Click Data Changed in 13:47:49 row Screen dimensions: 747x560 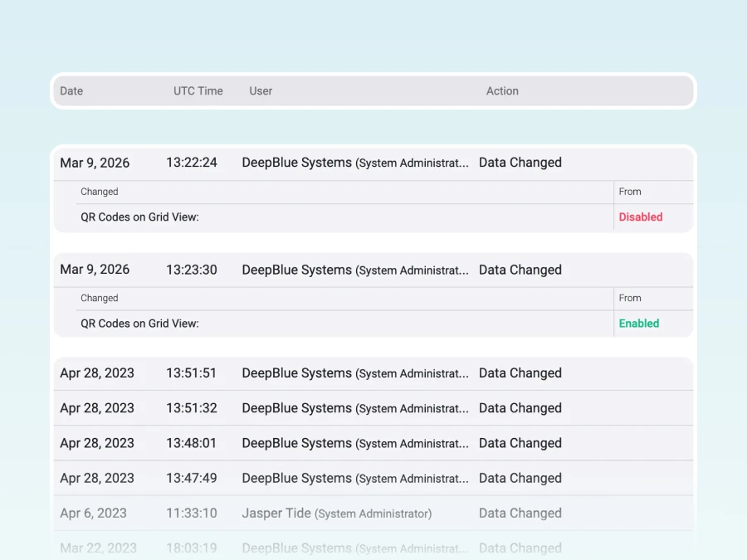(x=520, y=478)
